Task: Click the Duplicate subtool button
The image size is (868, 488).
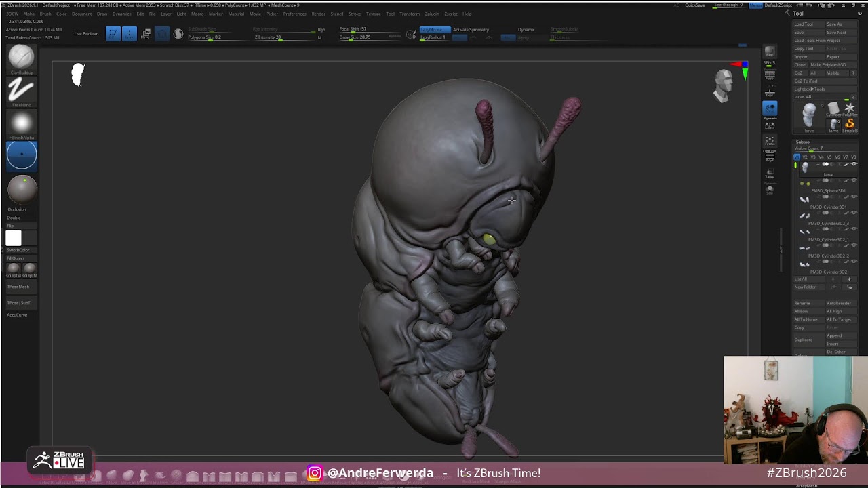Action: pyautogui.click(x=808, y=340)
